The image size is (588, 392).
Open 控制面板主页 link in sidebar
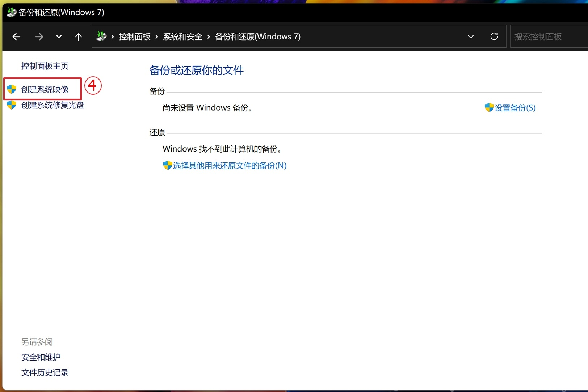point(45,66)
